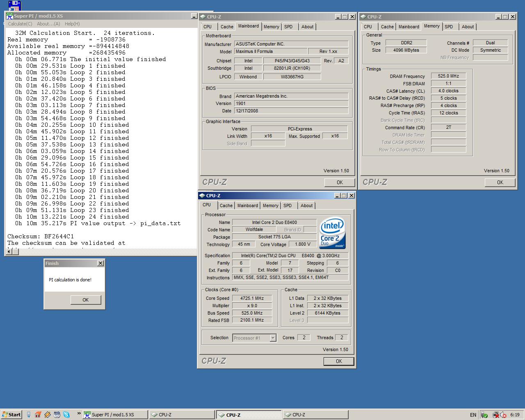Screen dimensions: 525x420
Task: Click the Core Speed value 4725.1 MHz
Action: [x=252, y=298]
